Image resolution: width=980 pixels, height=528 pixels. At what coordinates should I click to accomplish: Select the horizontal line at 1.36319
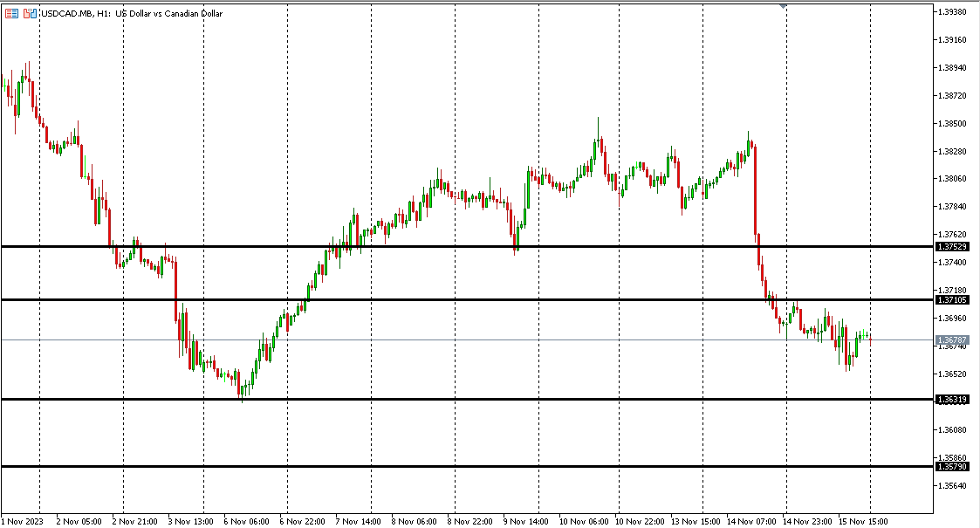[466, 400]
